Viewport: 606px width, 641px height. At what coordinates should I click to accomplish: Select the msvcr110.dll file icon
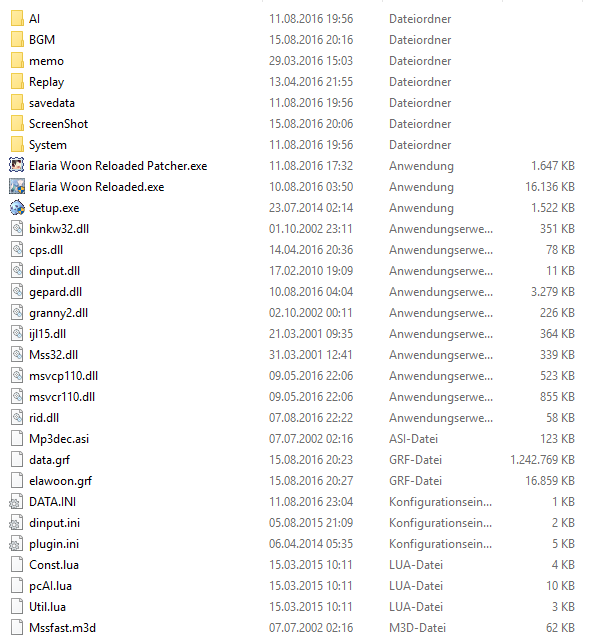coord(17,397)
